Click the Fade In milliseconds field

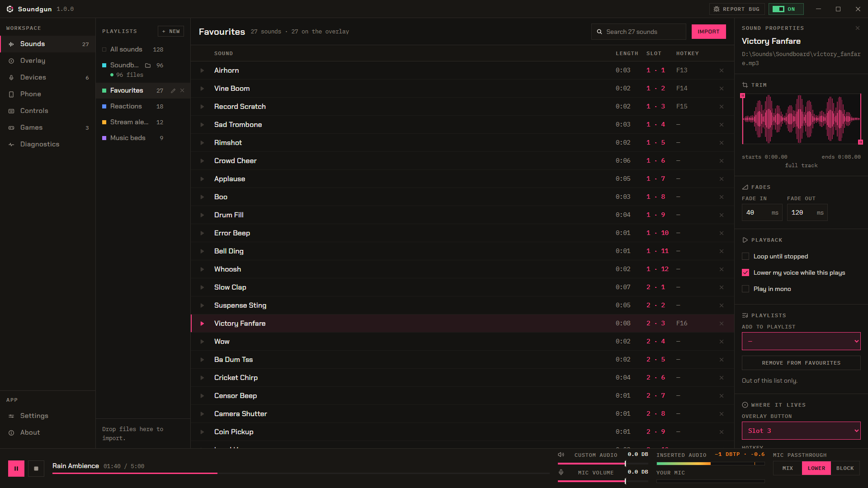point(762,213)
